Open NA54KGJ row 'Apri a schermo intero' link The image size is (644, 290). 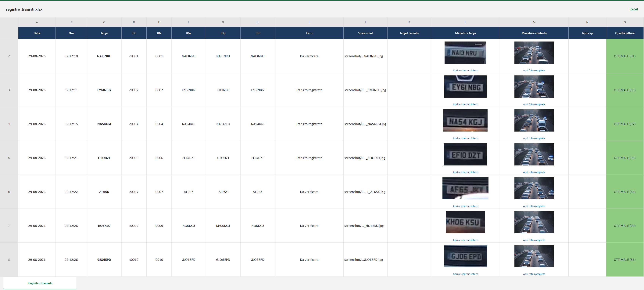pos(465,138)
